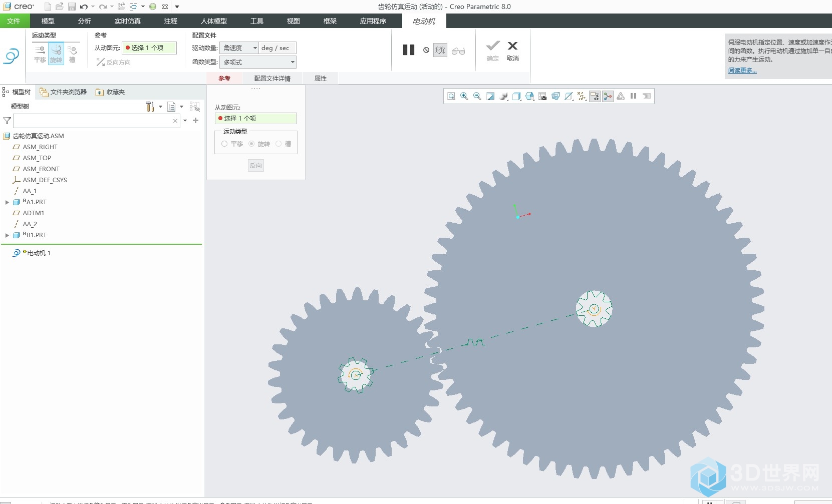This screenshot has height=504, width=832.
Task: Switch to the 模型 ribbon tab
Action: pos(48,21)
